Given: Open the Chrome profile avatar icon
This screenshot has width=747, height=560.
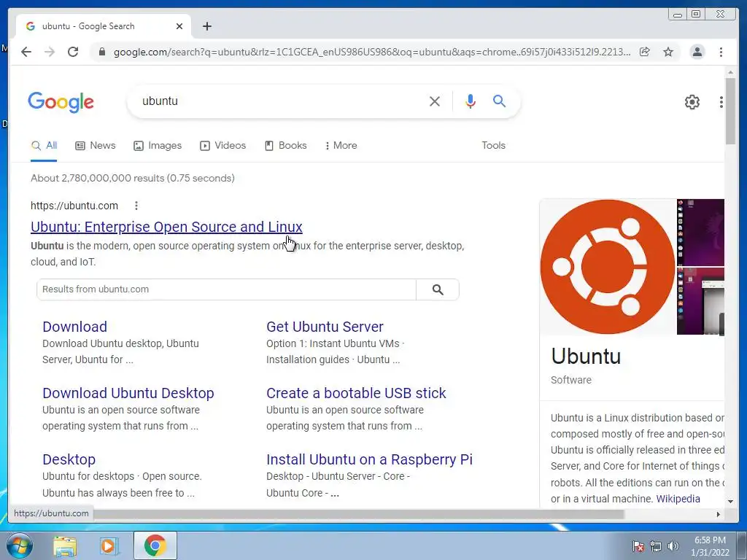Looking at the screenshot, I should (697, 52).
